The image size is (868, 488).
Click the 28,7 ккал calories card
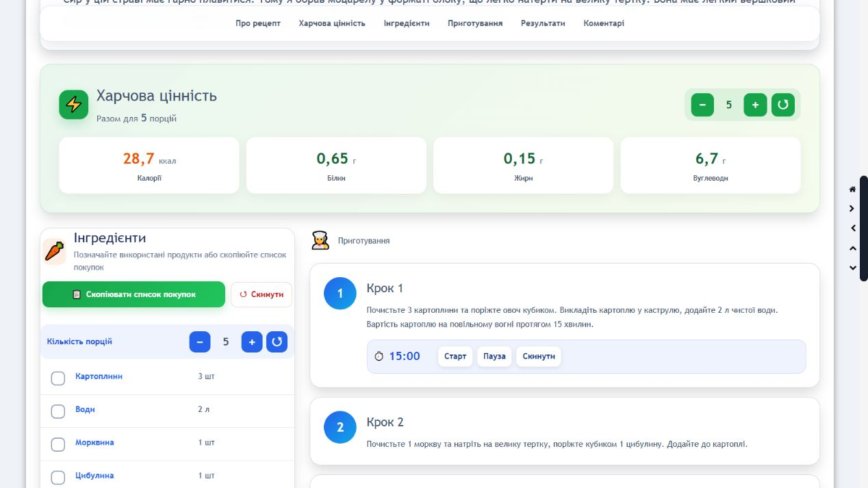[x=149, y=166]
